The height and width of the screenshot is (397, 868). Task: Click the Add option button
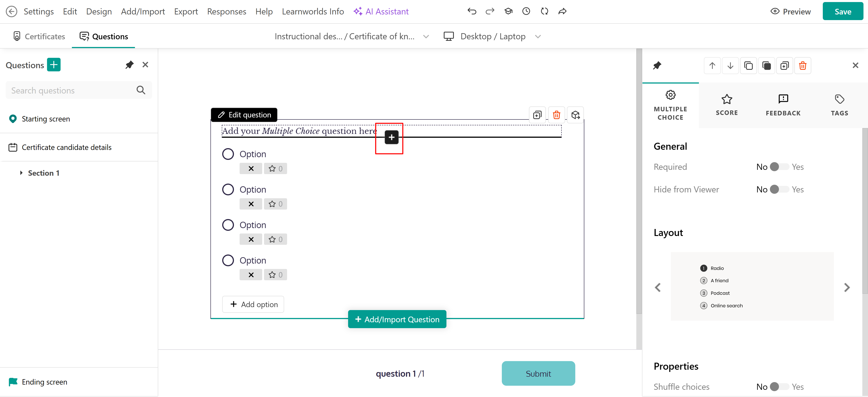[253, 304]
